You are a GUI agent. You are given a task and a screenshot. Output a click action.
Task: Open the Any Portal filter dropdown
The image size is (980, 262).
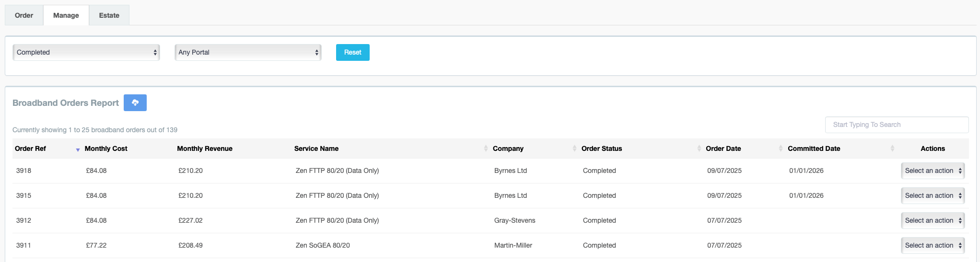(x=248, y=52)
